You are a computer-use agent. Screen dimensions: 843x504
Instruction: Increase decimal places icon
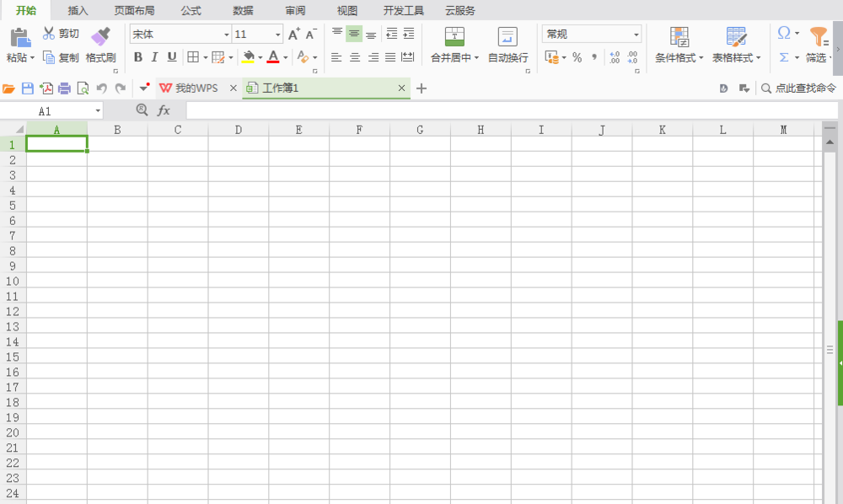coord(615,57)
